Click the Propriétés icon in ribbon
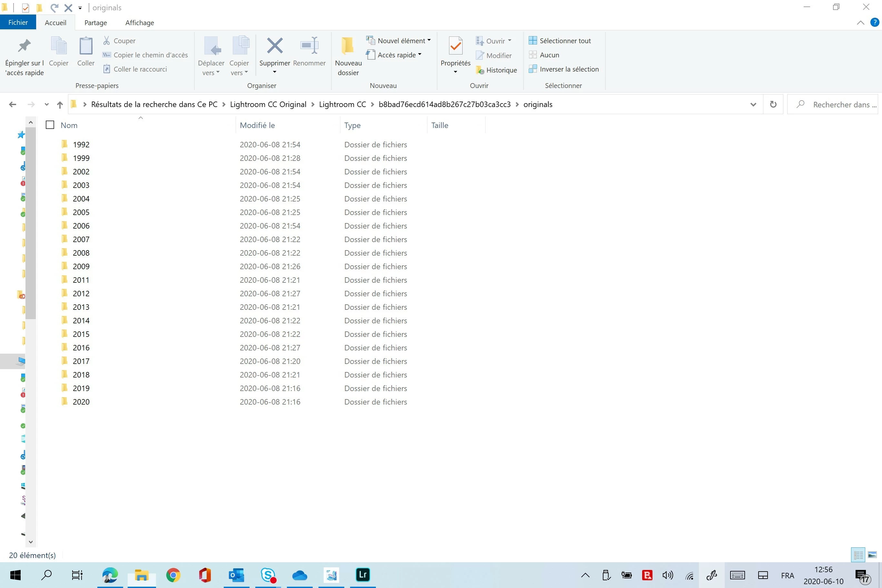Screen dimensions: 882x588 click(x=455, y=46)
